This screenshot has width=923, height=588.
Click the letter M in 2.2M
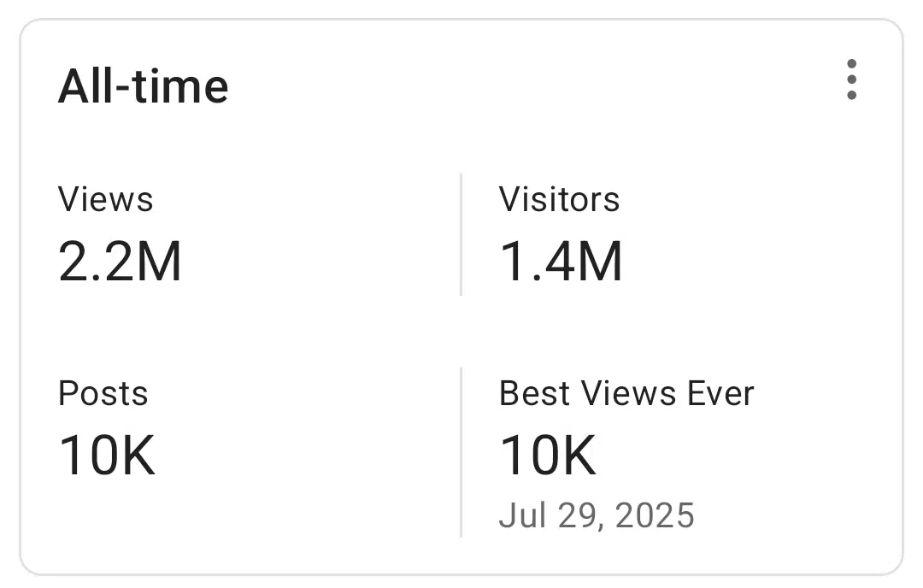[160, 262]
